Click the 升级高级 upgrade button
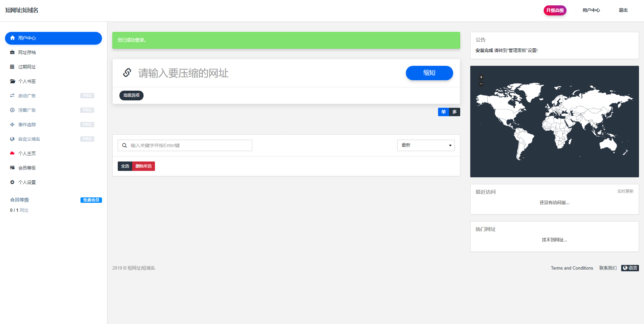The width and height of the screenshot is (644, 324). point(555,10)
